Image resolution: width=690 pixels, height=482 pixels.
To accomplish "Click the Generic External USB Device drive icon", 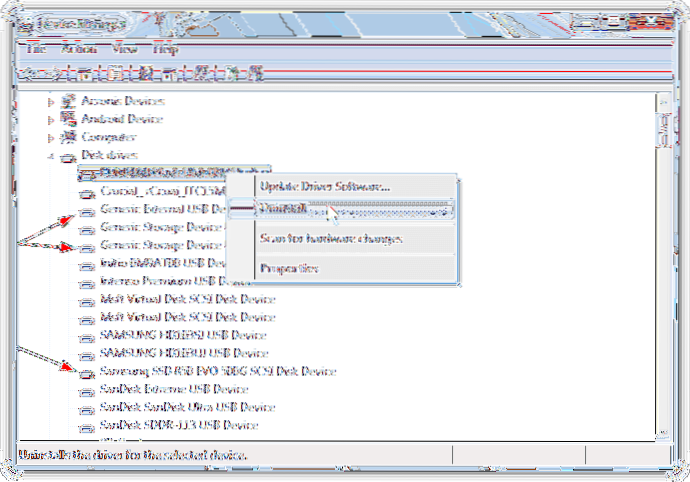I will [x=88, y=210].
